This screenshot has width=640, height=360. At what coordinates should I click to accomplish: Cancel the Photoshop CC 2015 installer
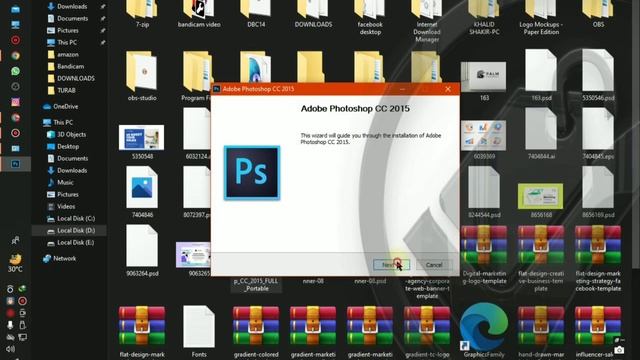(434, 265)
